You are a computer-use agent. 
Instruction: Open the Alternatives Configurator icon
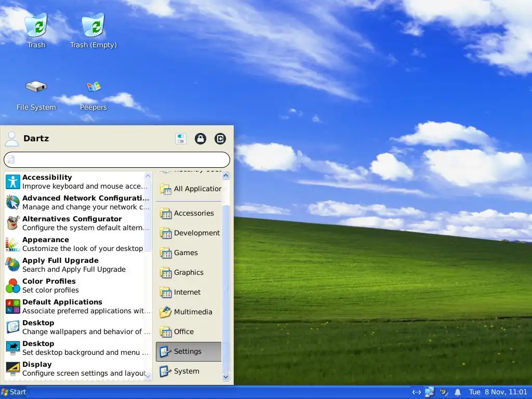tap(13, 223)
